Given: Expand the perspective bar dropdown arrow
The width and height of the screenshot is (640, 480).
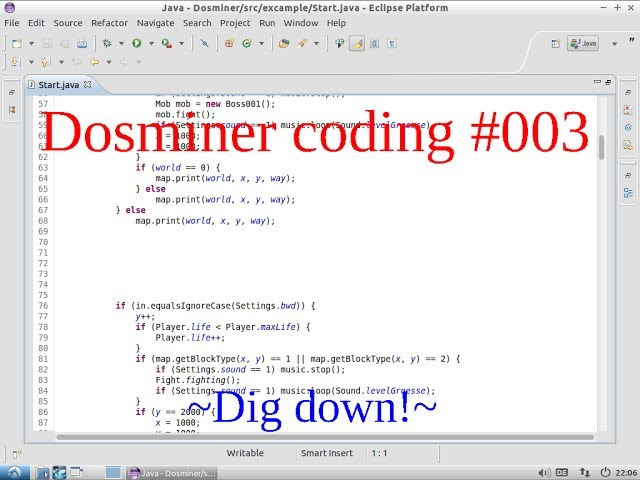Looking at the screenshot, I should pos(614,44).
